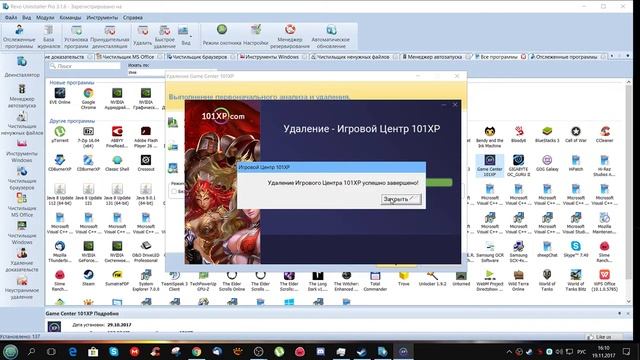Image resolution: width=640 pixels, height=360 pixels.
Task: Select Skype 7.40 in the program list
Action: pos(576,249)
